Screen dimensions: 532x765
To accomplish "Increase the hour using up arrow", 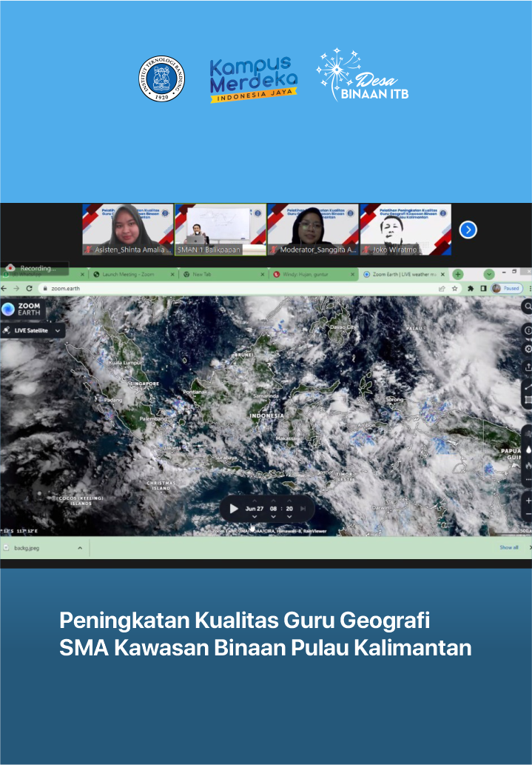I will [272, 501].
